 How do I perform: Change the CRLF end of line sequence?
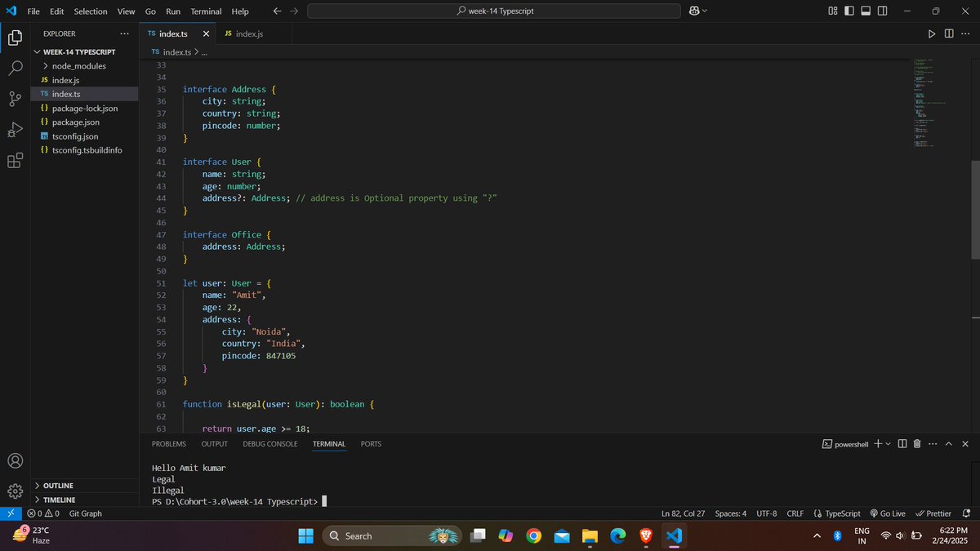coord(795,513)
